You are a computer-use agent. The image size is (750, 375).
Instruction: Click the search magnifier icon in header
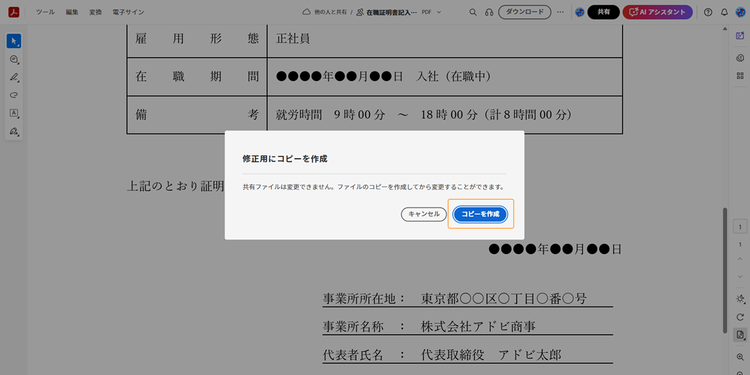[473, 12]
